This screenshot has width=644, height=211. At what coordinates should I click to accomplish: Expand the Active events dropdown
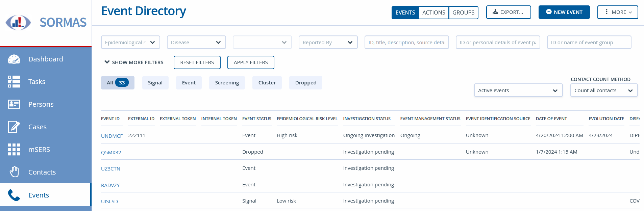coord(518,90)
